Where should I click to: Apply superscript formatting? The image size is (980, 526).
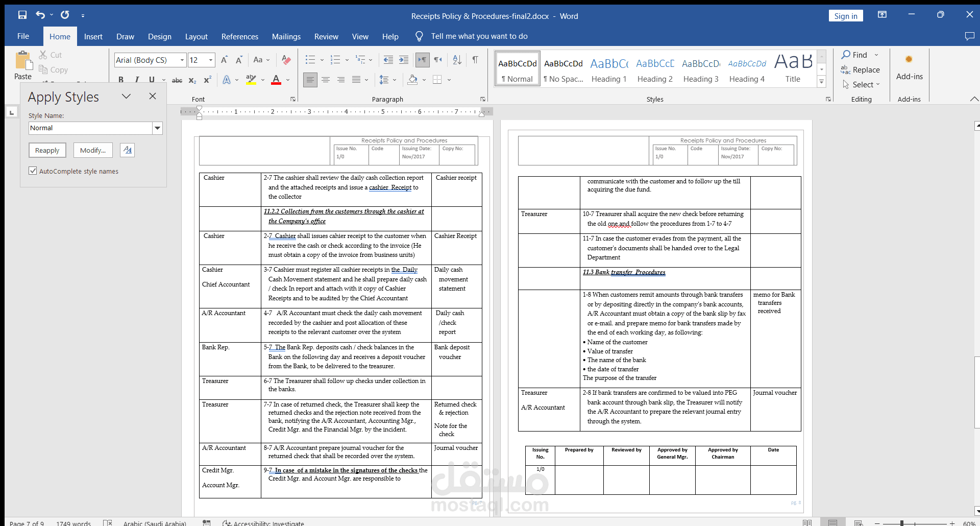[x=207, y=80]
